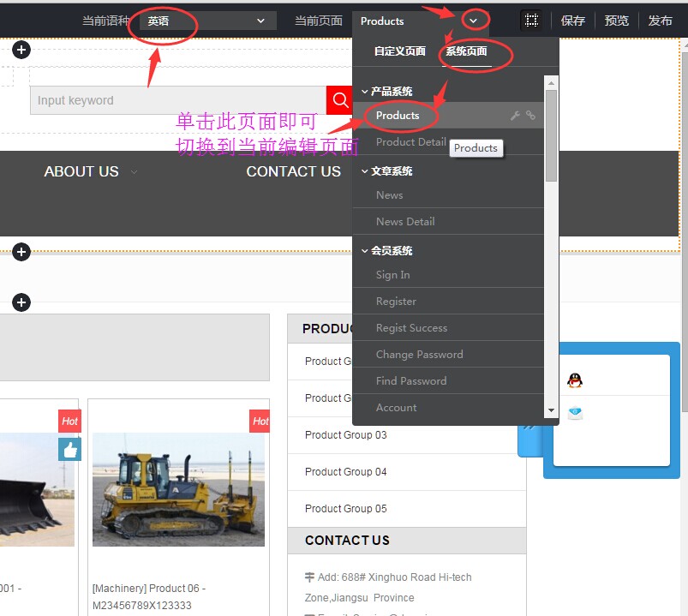Click the thumbs-up icon on the product photo
Screen dimensions: 688x616
pos(70,449)
